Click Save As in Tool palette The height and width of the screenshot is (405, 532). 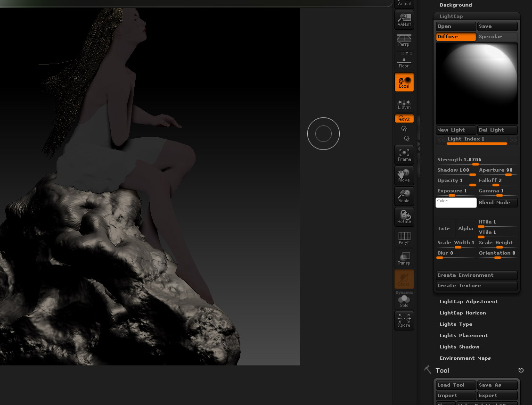(x=498, y=385)
